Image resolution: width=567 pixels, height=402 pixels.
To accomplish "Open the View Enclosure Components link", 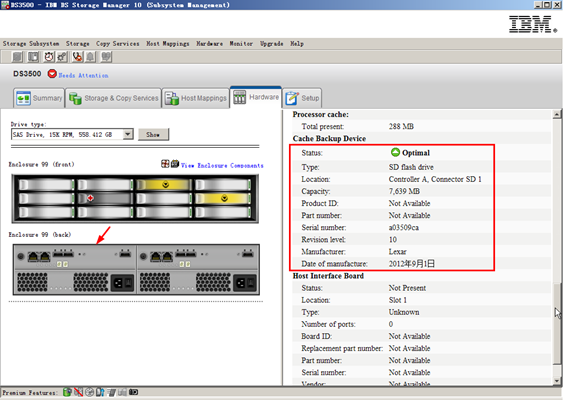I will 222,166.
